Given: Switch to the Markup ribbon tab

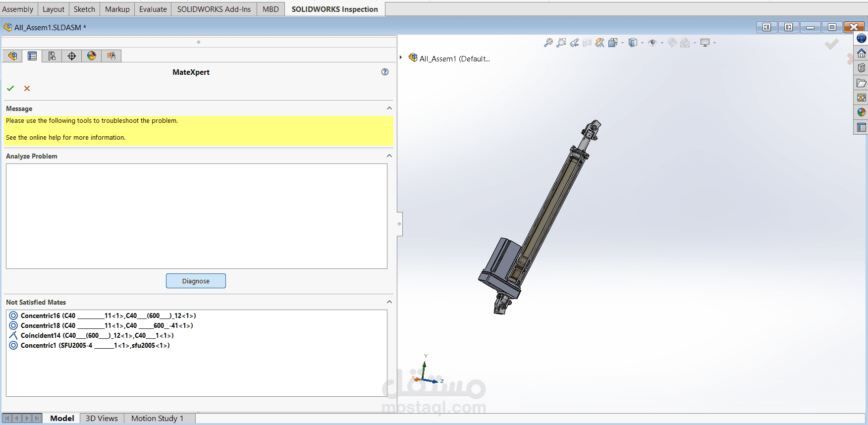Looking at the screenshot, I should pos(117,9).
